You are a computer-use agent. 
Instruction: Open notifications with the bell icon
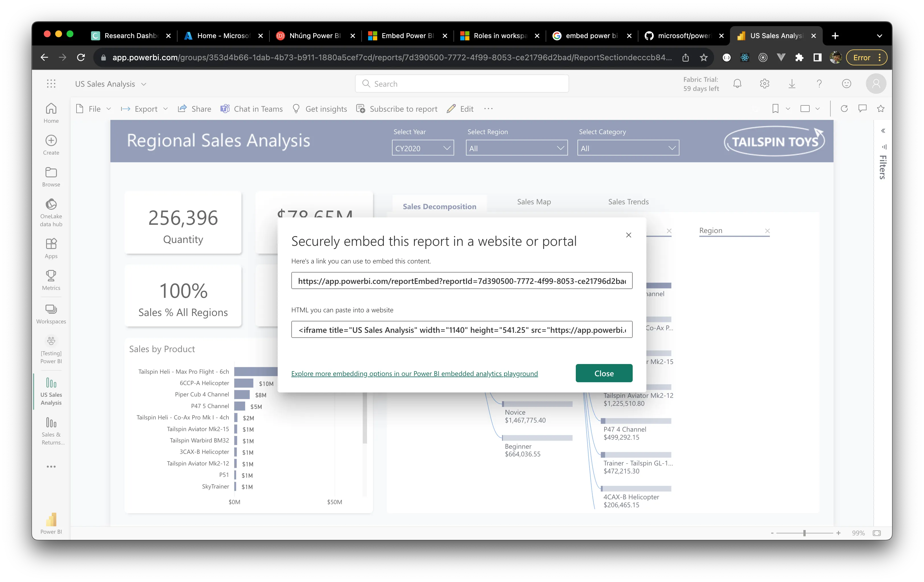click(x=737, y=83)
